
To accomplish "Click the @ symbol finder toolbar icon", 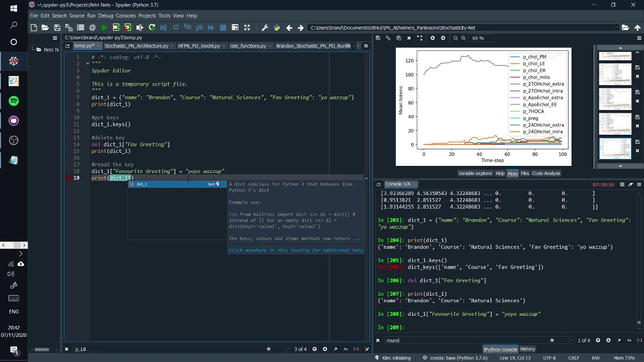I will 92,28.
